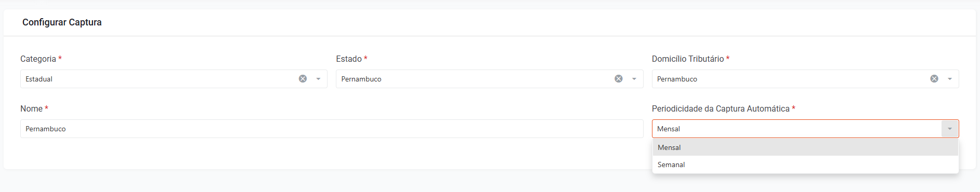
Task: Click the Categoria label
Action: point(38,59)
